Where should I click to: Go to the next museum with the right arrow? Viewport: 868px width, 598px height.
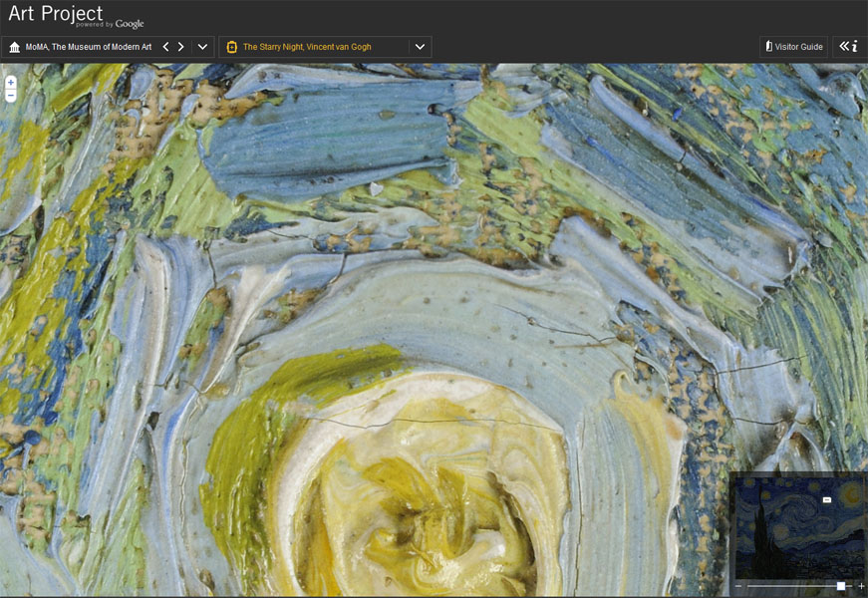[x=180, y=47]
